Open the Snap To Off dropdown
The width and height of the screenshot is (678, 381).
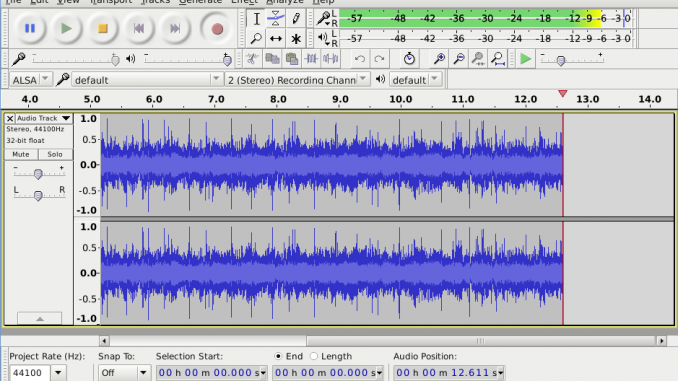point(124,373)
